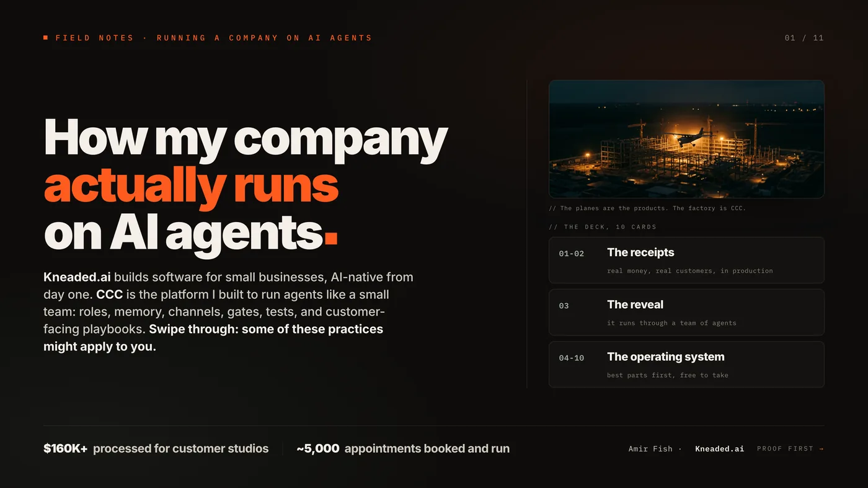Click 'real money, real customers, in production' subtitle
This screenshot has width=868, height=488.
690,271
